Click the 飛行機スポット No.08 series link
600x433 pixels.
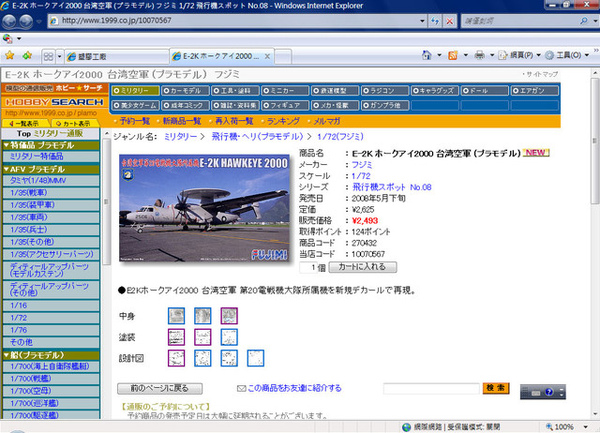coord(391,187)
